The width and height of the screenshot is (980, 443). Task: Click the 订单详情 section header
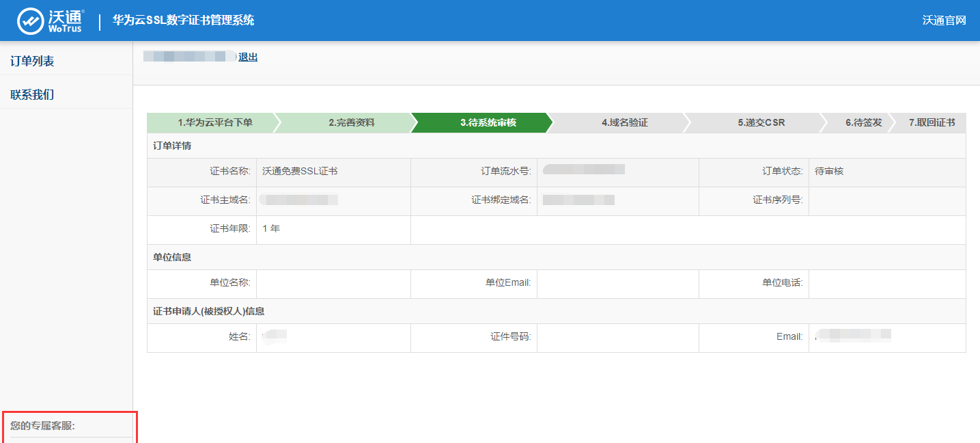pos(171,146)
